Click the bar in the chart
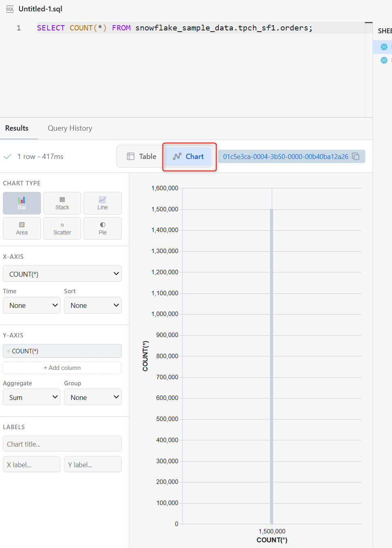Viewport: 392px width, 548px height. click(x=272, y=366)
